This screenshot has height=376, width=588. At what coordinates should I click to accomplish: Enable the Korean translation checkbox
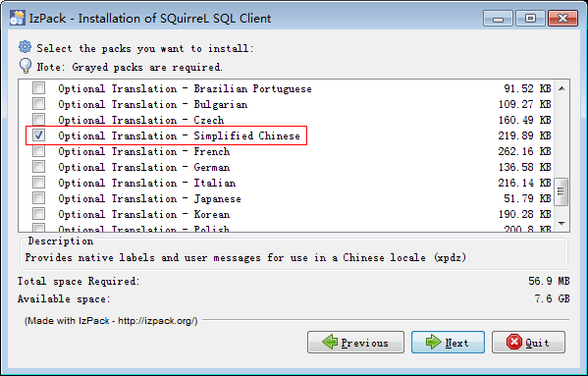(38, 214)
